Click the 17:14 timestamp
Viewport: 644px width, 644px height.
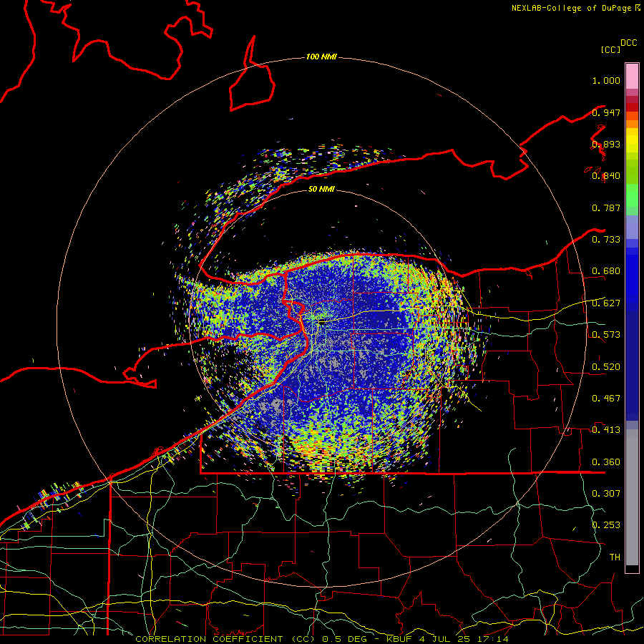click(x=493, y=639)
